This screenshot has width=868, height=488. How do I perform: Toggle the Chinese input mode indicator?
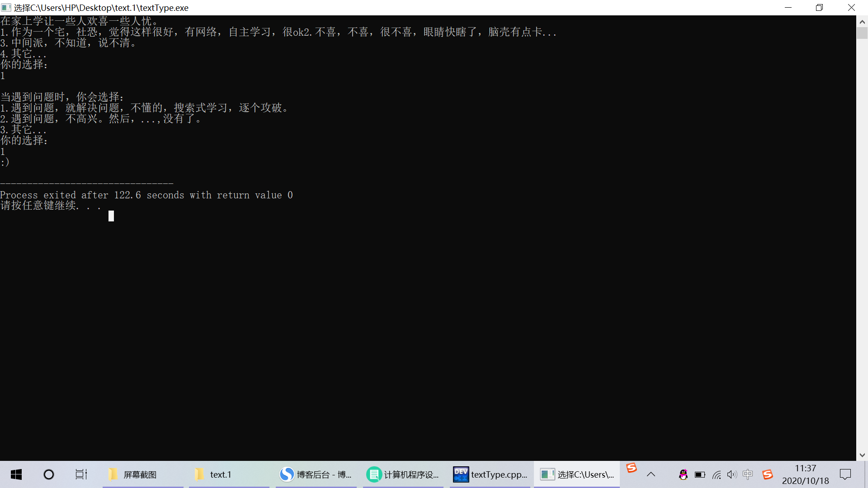[748, 474]
